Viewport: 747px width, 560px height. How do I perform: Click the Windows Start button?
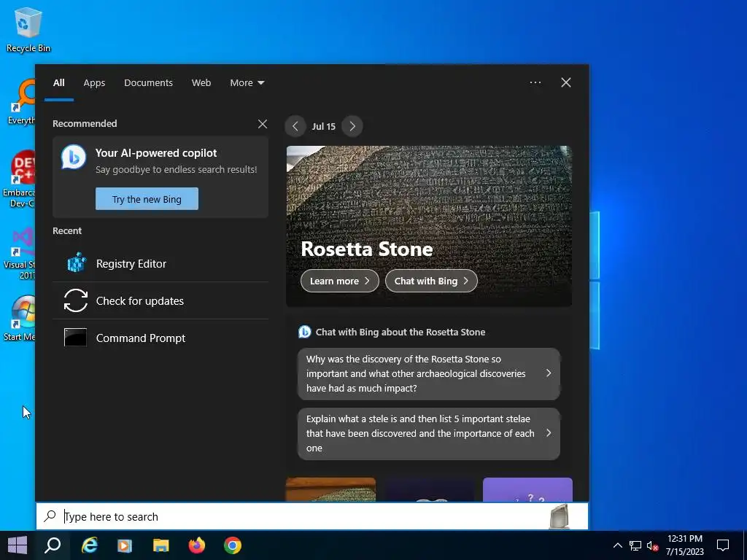click(18, 545)
